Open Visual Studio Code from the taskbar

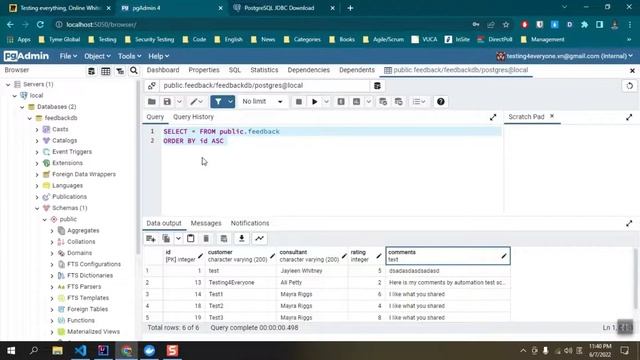[x=80, y=351]
